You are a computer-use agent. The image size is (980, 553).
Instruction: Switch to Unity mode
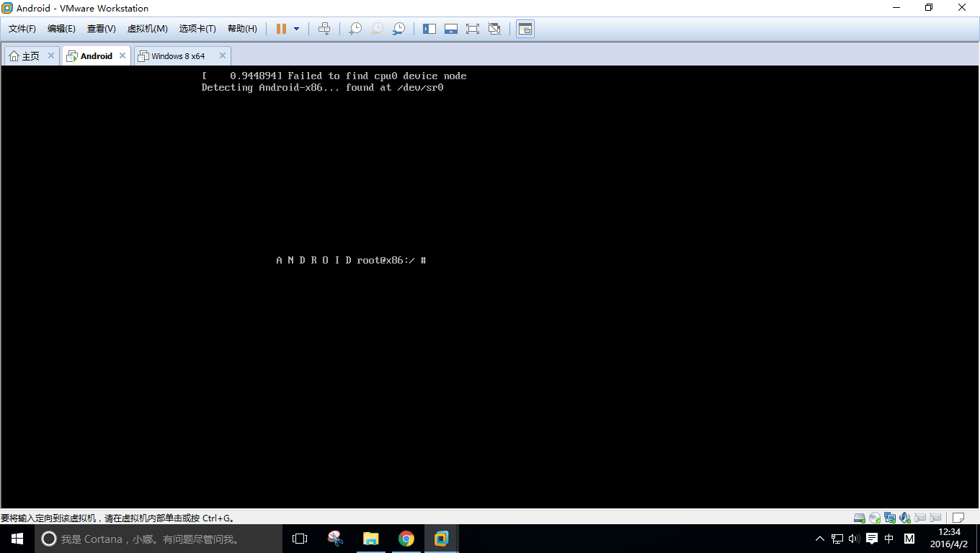pyautogui.click(x=494, y=29)
